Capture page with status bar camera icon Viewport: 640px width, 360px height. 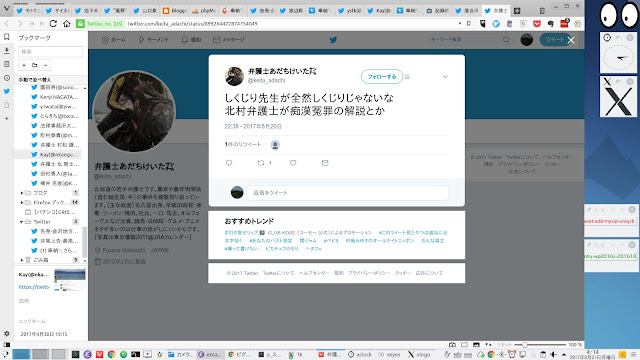[452, 345]
